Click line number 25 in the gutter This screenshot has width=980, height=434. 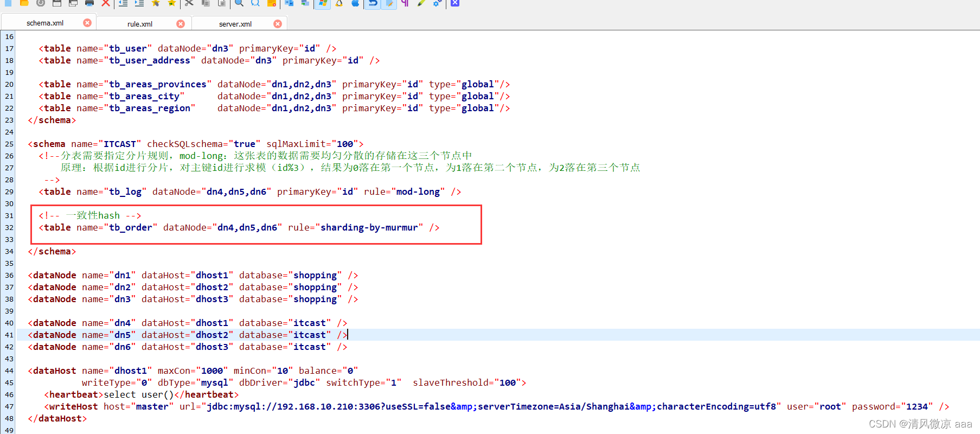pos(9,144)
